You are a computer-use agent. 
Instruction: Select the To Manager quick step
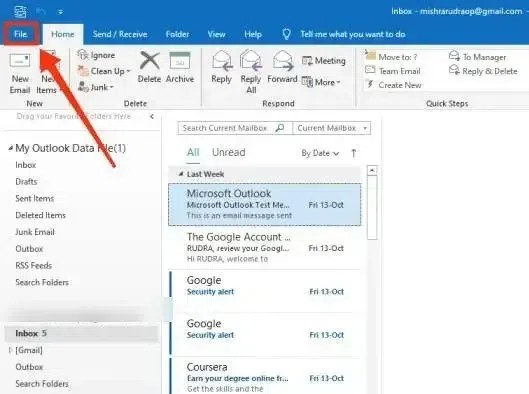[478, 57]
